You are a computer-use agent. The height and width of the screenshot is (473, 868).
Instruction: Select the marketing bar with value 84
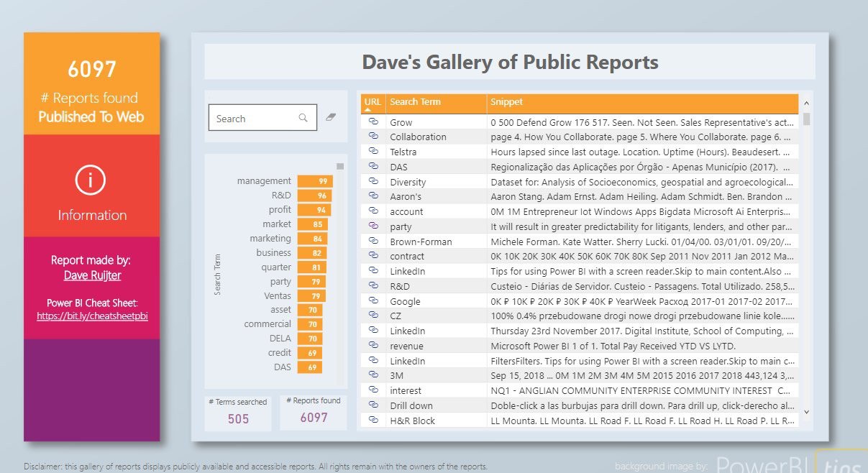tap(312, 239)
